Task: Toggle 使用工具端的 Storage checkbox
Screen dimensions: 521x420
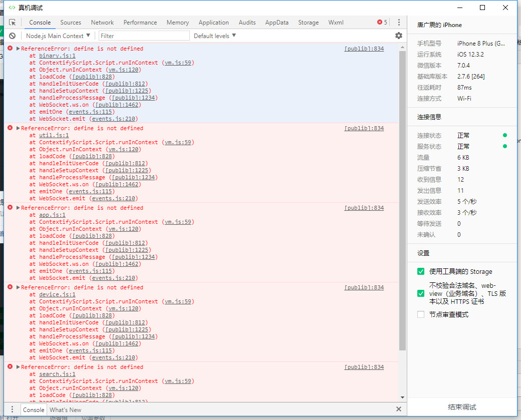Action: click(x=421, y=271)
